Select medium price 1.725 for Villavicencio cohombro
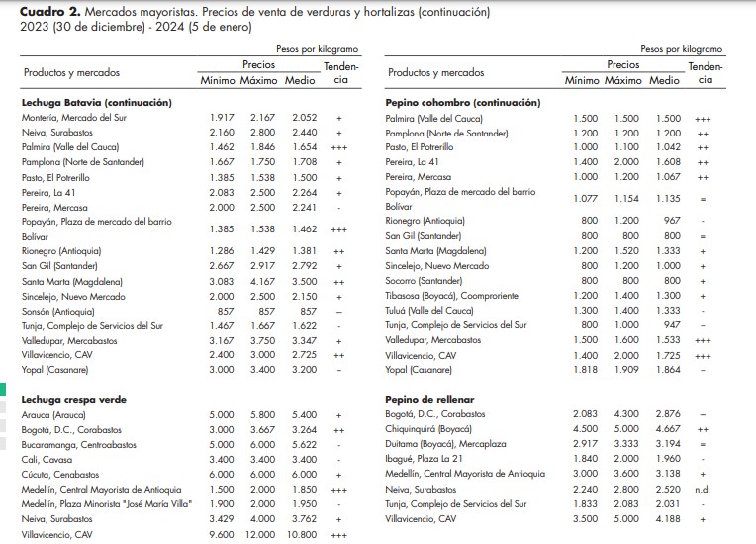The image size is (756, 544). 668,356
